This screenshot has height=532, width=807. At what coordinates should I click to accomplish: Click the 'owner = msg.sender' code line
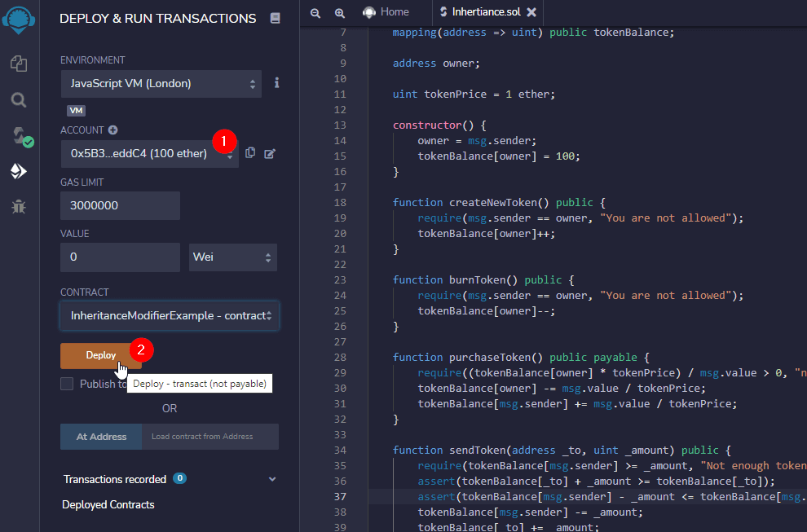pos(477,141)
